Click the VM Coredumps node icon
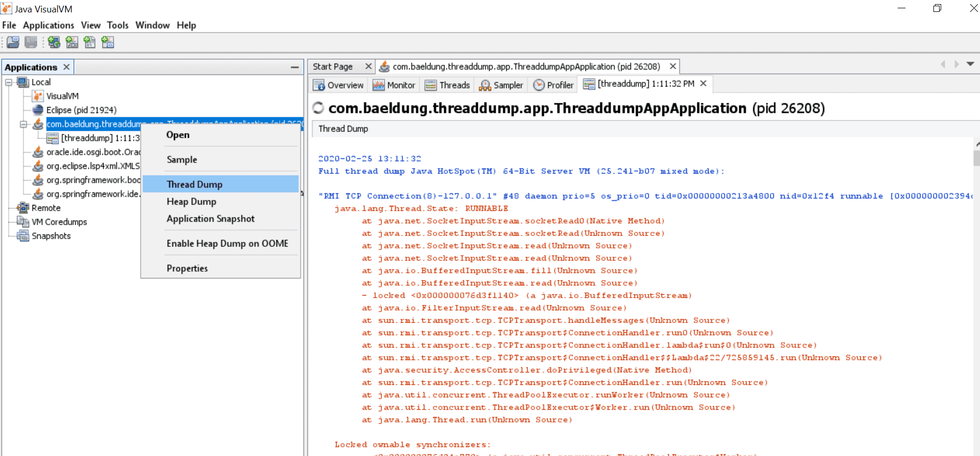 tap(23, 222)
